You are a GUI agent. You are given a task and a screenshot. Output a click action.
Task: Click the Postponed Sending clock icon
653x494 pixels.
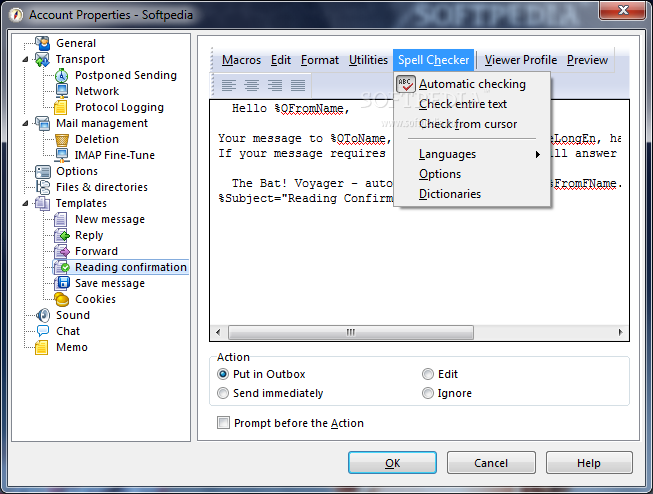pos(62,75)
